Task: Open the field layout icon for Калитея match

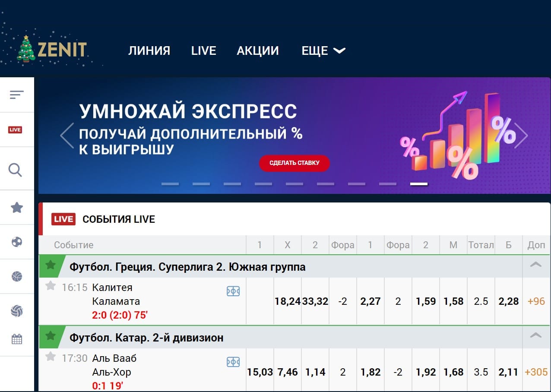Action: coord(233,291)
